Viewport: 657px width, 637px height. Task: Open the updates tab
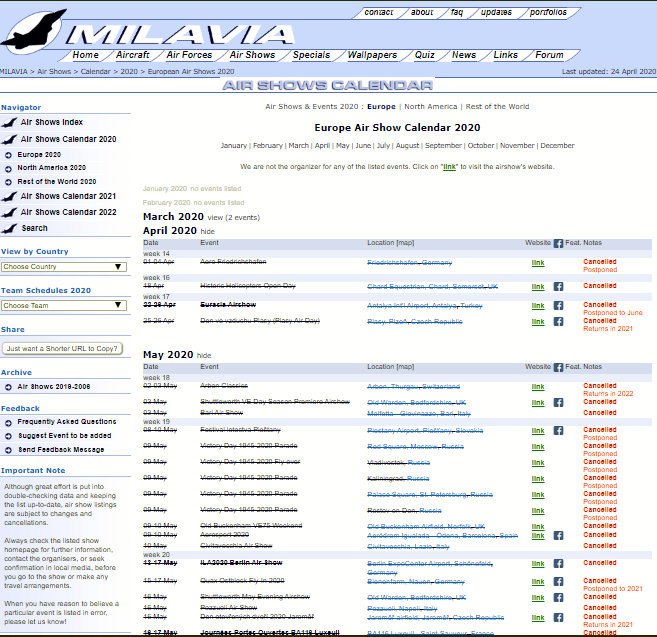496,12
